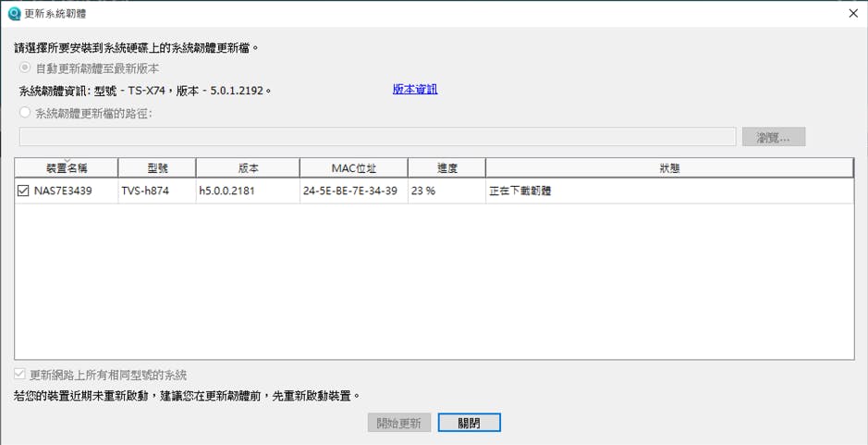Close the 更新系統韌體 dialog window
Viewport: 868px width, 445px height.
851,13
